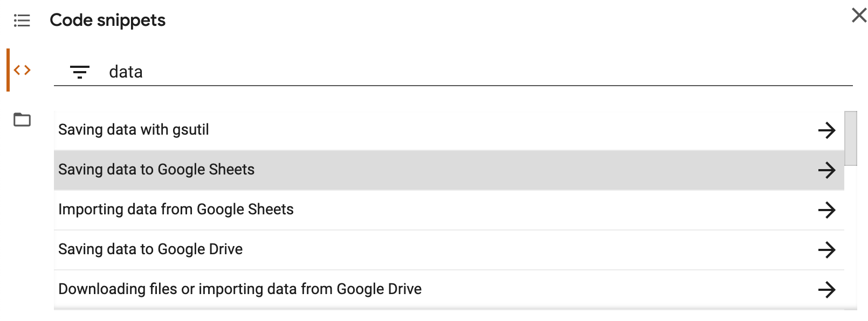868x321 pixels.
Task: Open the Saving data to Google Drive snippet
Action: pos(150,249)
